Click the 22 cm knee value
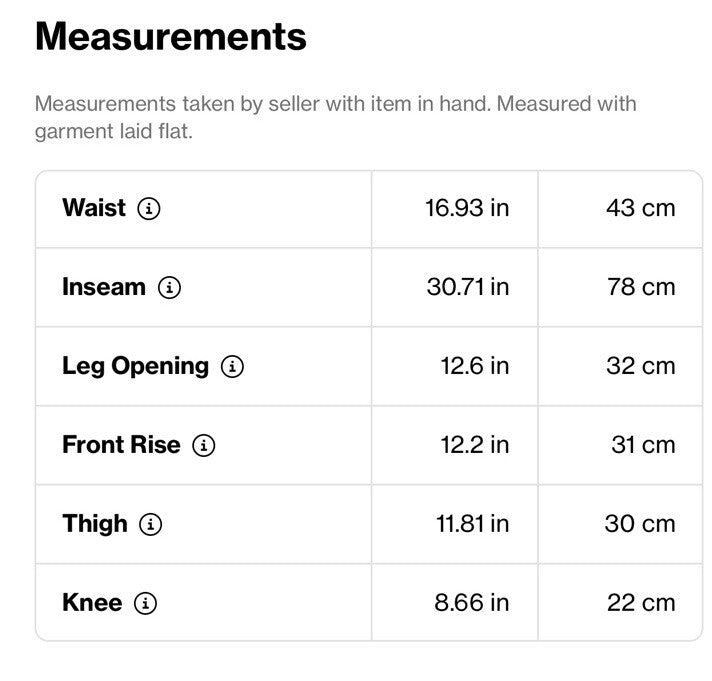This screenshot has height=681, width=712. 641,603
